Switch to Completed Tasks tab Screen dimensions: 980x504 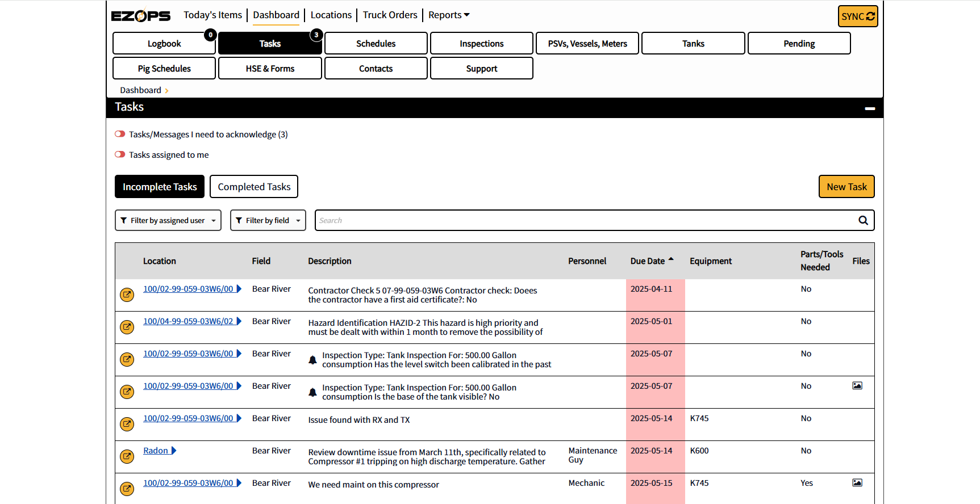coord(254,187)
